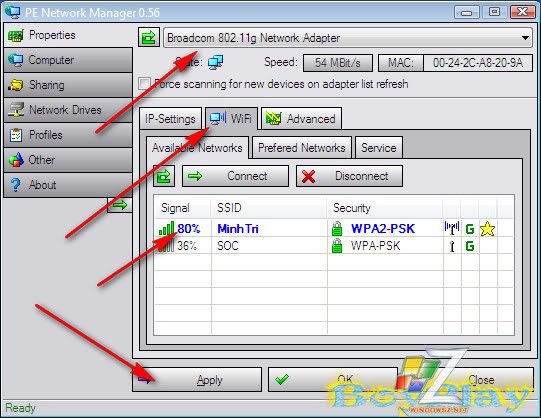541x418 pixels.
Task: Open the Network Drives sidebar section
Action: pos(68,110)
